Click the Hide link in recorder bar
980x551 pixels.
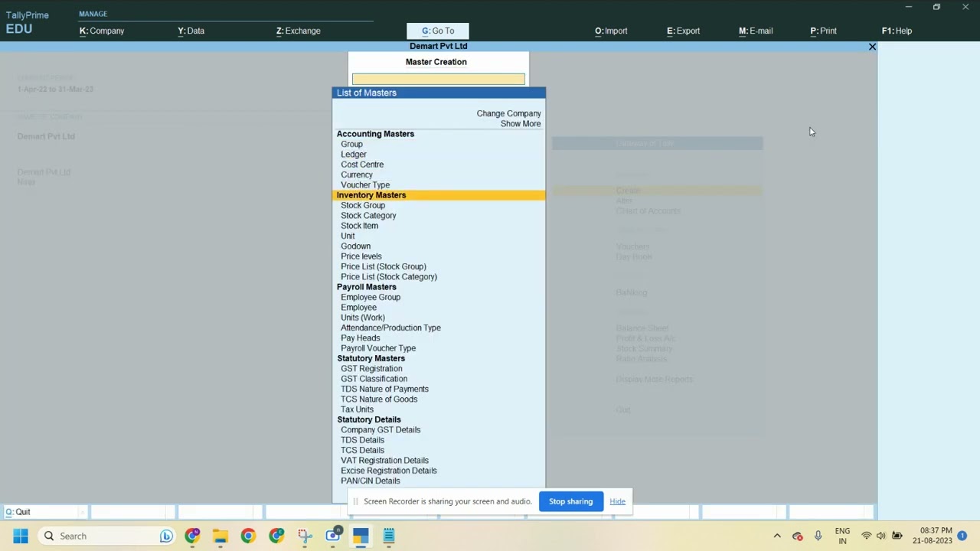[617, 501]
